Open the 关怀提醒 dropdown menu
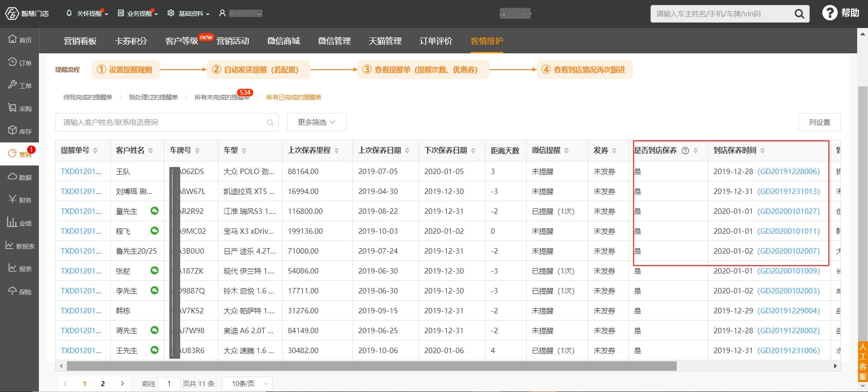868x392 pixels. click(x=87, y=14)
